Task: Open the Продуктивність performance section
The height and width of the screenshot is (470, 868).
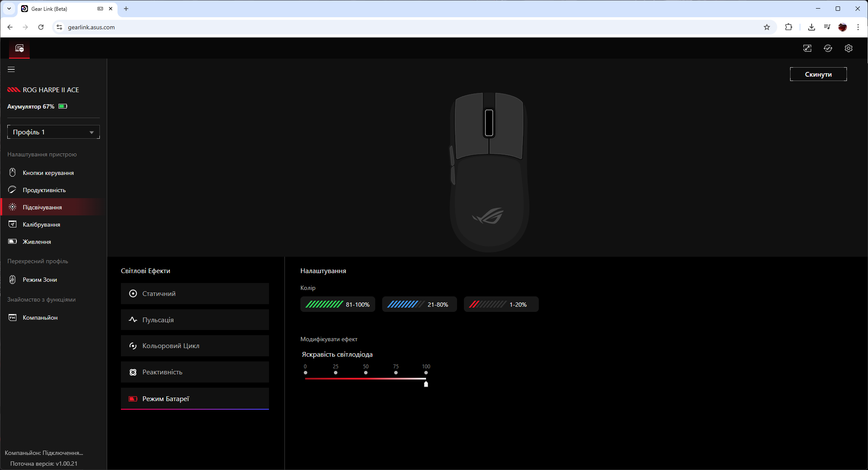Action: 44,190
